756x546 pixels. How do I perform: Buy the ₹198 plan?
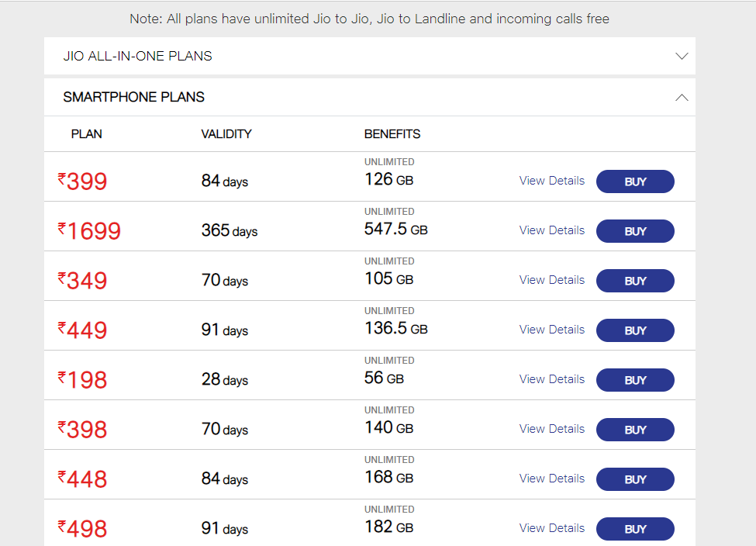(635, 380)
